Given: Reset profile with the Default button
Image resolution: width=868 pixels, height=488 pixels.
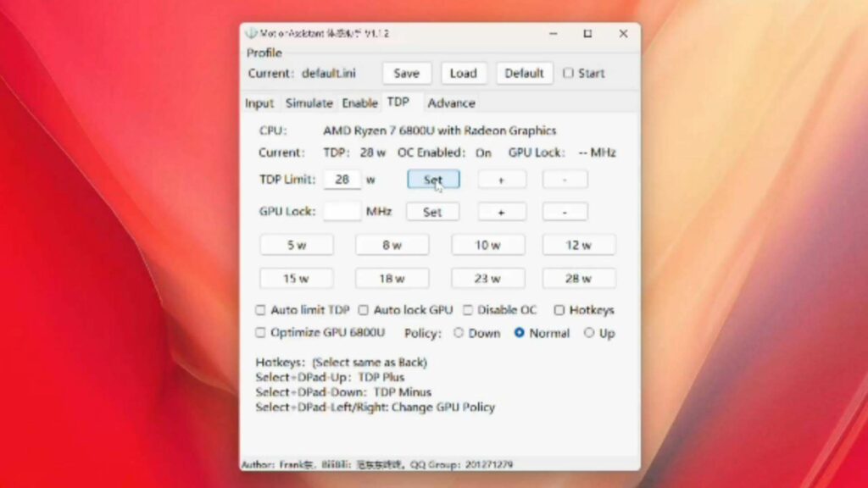Looking at the screenshot, I should tap(524, 73).
